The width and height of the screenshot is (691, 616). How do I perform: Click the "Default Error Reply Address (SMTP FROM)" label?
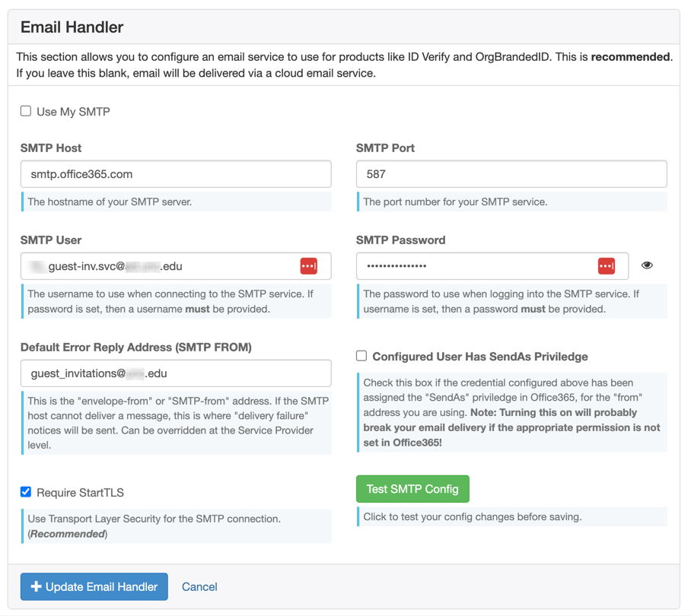(136, 348)
